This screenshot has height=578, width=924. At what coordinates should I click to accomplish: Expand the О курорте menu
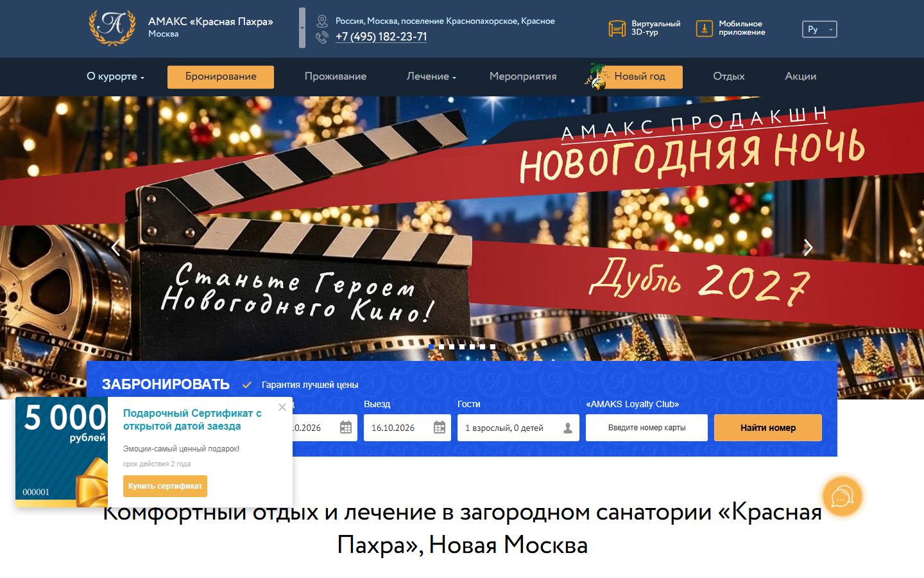pyautogui.click(x=116, y=76)
